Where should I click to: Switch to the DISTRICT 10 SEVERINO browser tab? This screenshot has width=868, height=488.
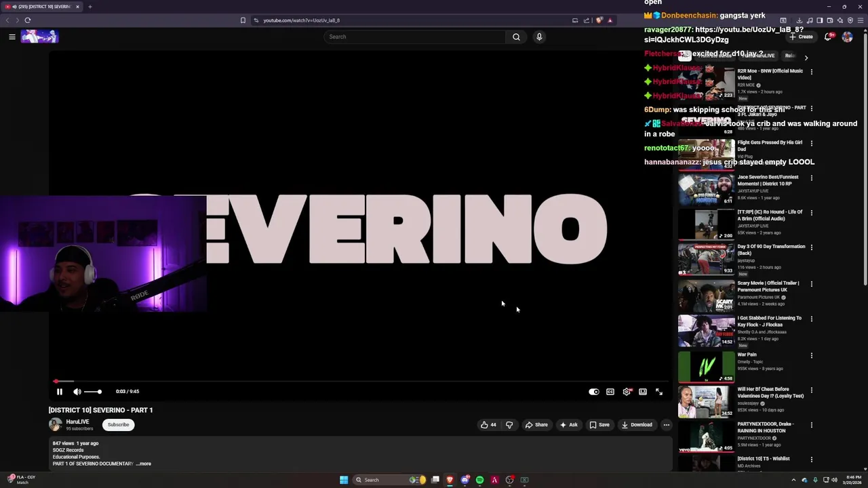(x=42, y=7)
